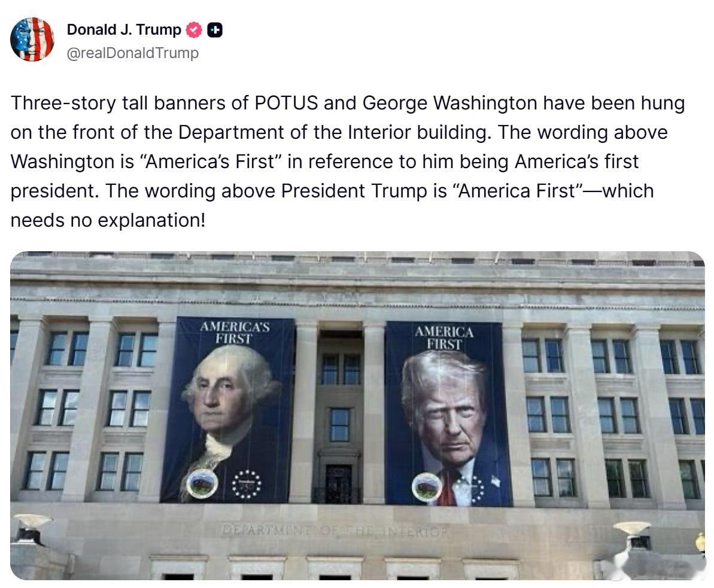Open the attached building photo
Viewport: 714px width, 588px height.
[x=357, y=416]
